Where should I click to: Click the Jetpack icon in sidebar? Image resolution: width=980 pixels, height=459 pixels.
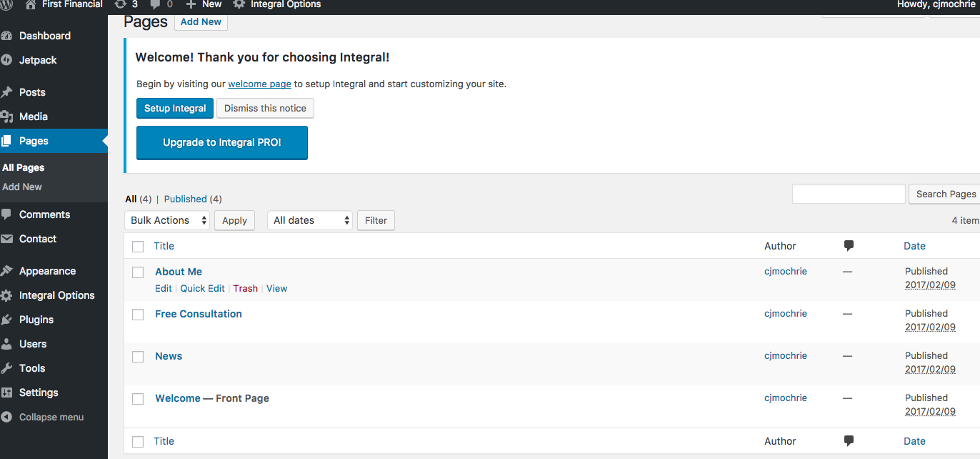(x=6, y=60)
